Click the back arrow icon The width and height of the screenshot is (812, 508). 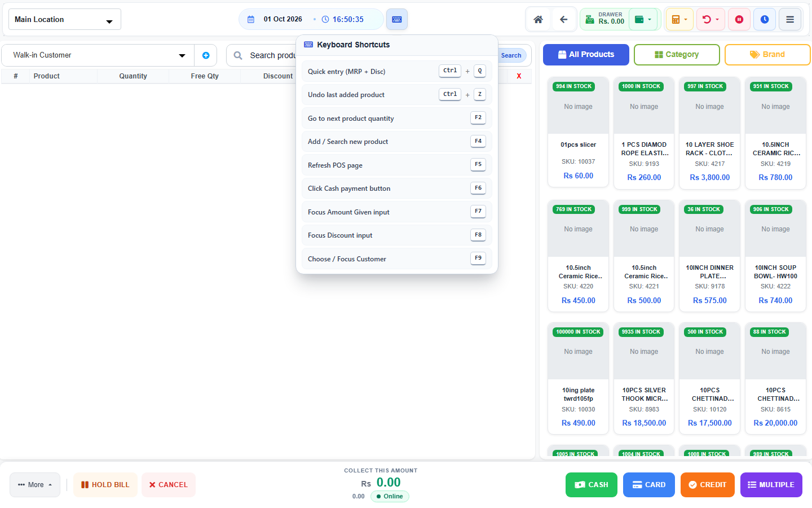coord(564,19)
